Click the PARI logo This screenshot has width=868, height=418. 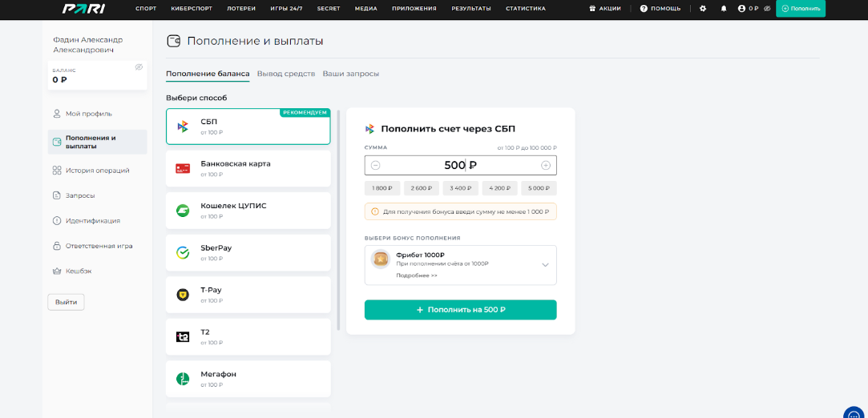[84, 8]
